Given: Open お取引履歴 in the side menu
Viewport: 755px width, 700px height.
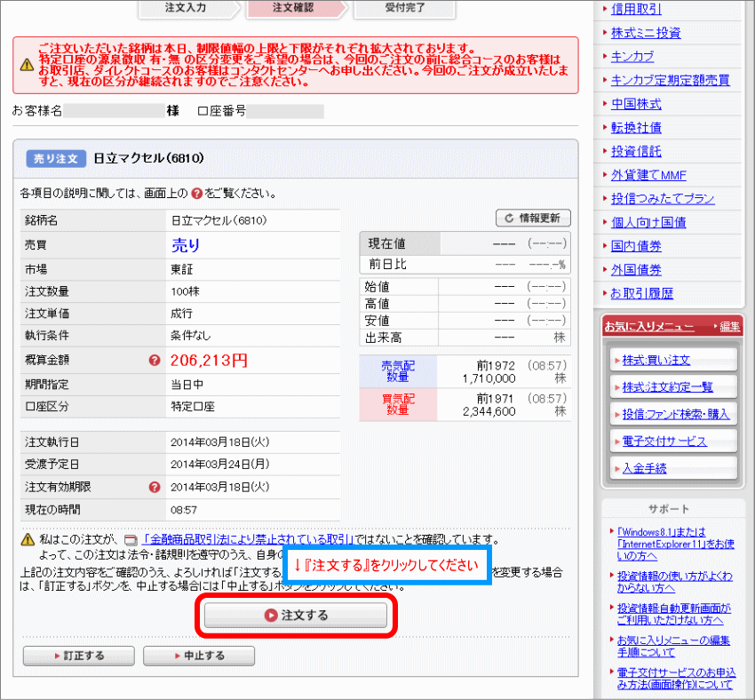Looking at the screenshot, I should 641,293.
